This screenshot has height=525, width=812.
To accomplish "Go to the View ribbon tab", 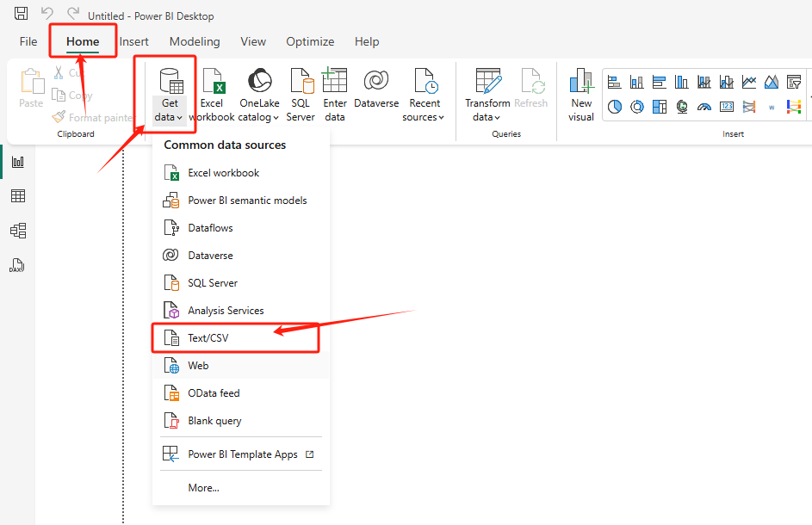I will (253, 41).
